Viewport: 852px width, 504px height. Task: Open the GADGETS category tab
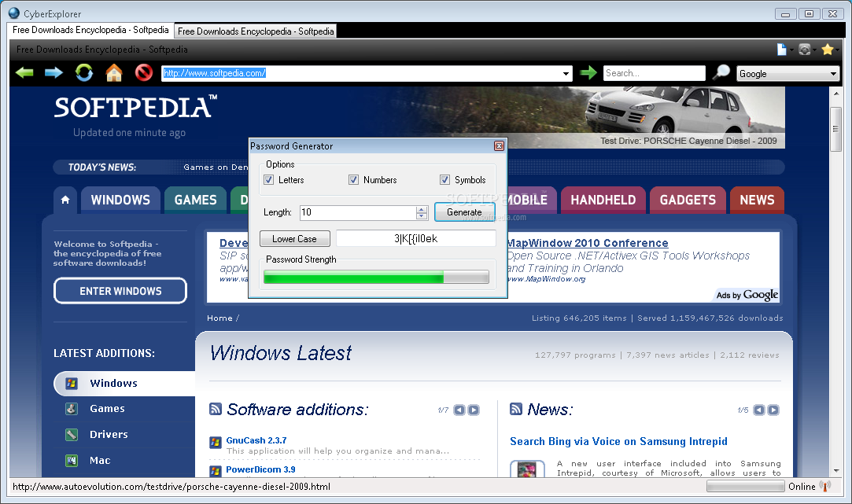click(688, 200)
